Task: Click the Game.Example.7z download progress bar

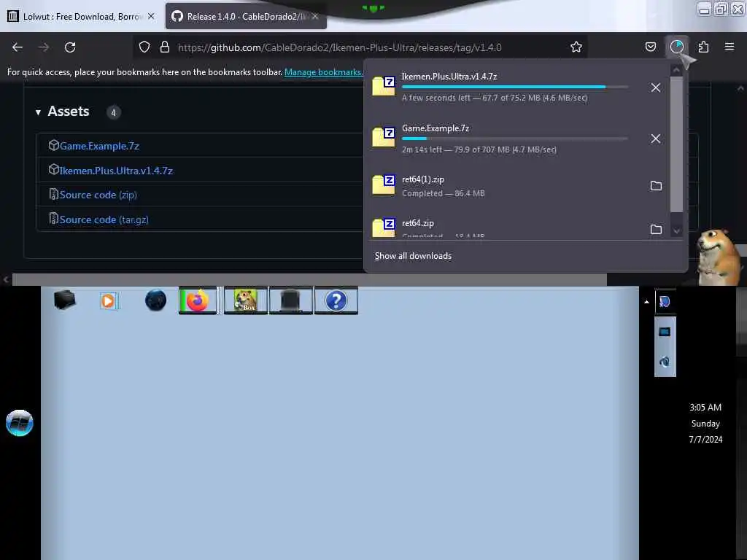Action: pyautogui.click(x=514, y=139)
